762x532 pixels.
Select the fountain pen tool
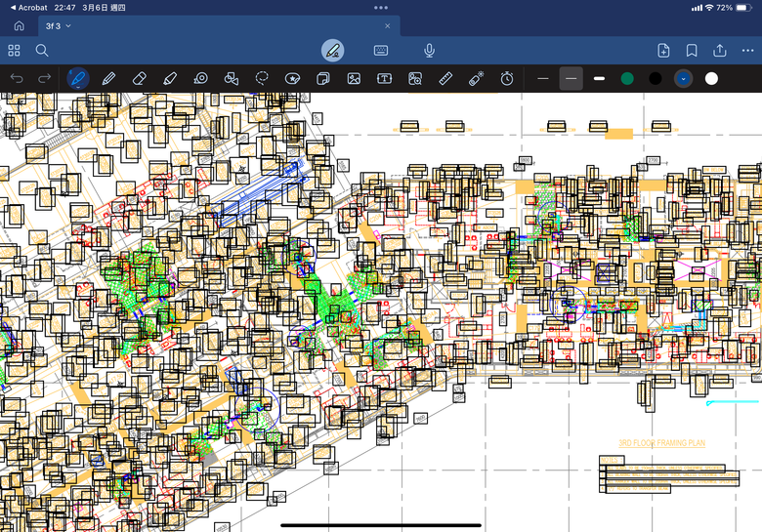coord(78,78)
